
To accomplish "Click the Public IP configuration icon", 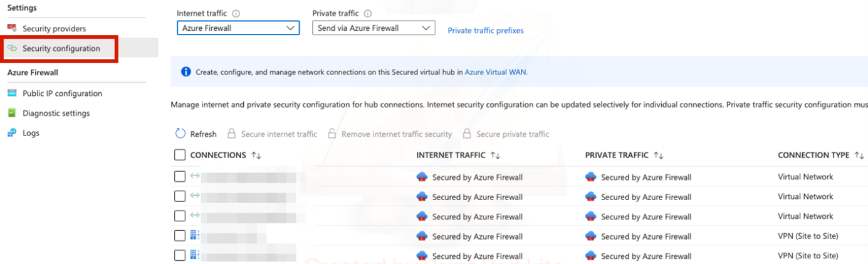I will (12, 93).
